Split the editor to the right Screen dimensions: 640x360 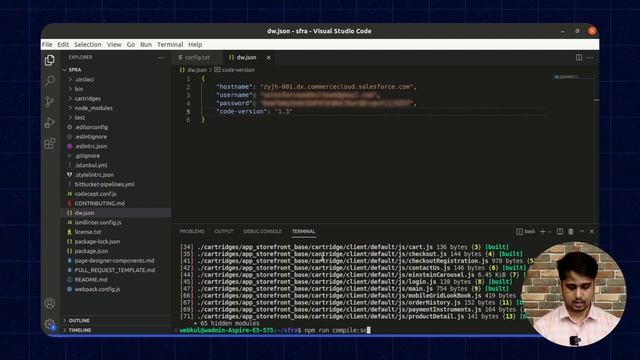coord(579,58)
